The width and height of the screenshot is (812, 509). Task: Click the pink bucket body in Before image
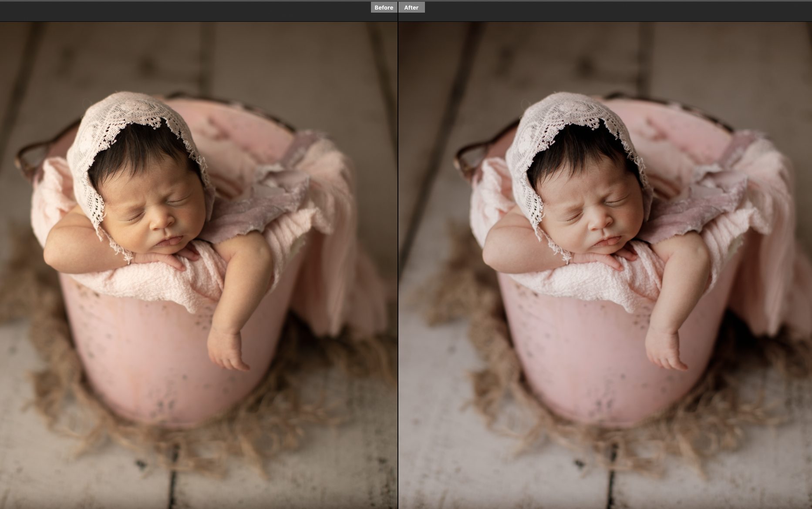tap(144, 357)
